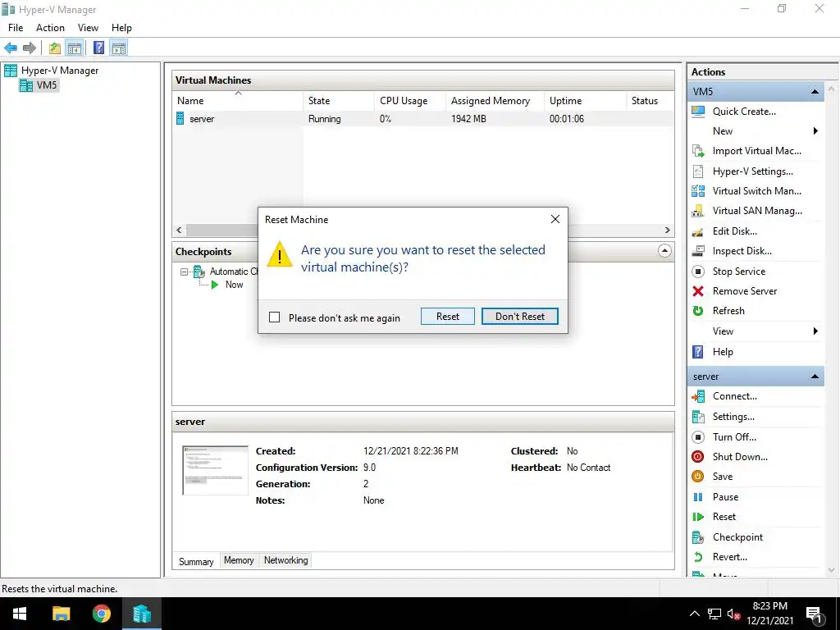Click Actions pane scroll down arrow
Screen dimensions: 840x630
832,571
